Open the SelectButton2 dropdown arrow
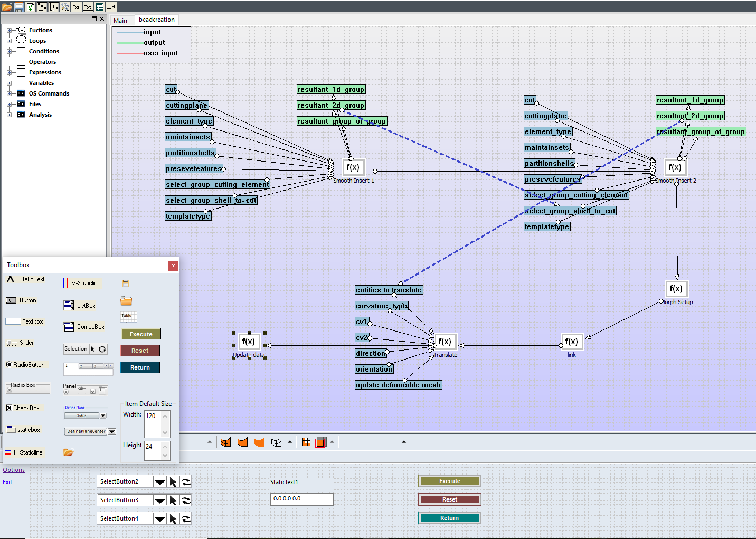 click(x=159, y=482)
